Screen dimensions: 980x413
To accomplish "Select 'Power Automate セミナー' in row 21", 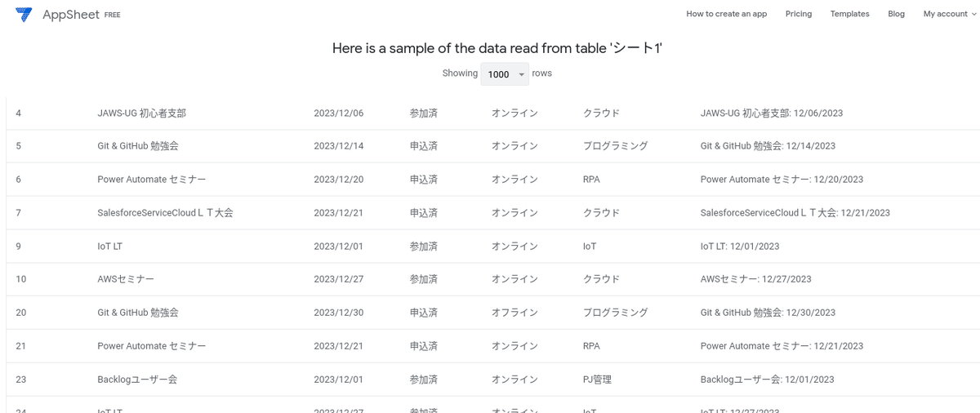I will tap(151, 346).
